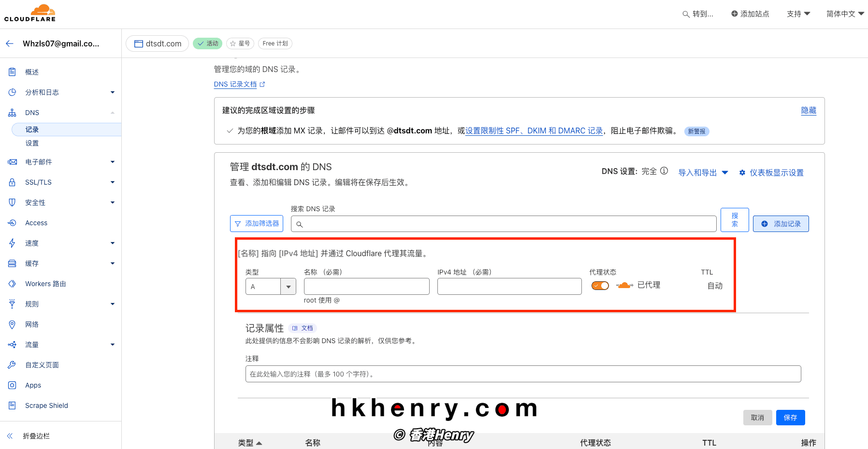This screenshot has height=449, width=868.
Task: Open 仪表板显示设置 gear icon
Action: (742, 173)
